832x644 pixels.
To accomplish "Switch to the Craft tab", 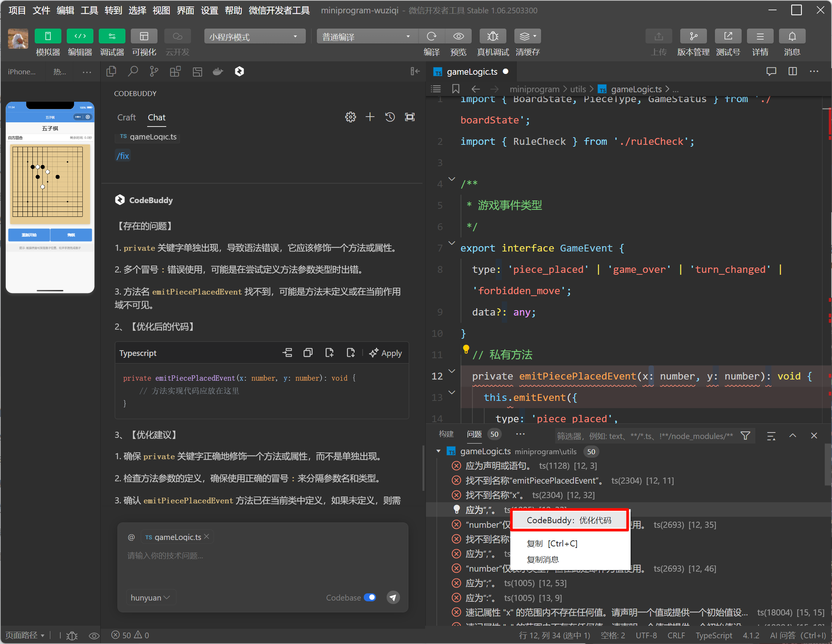I will coord(126,117).
